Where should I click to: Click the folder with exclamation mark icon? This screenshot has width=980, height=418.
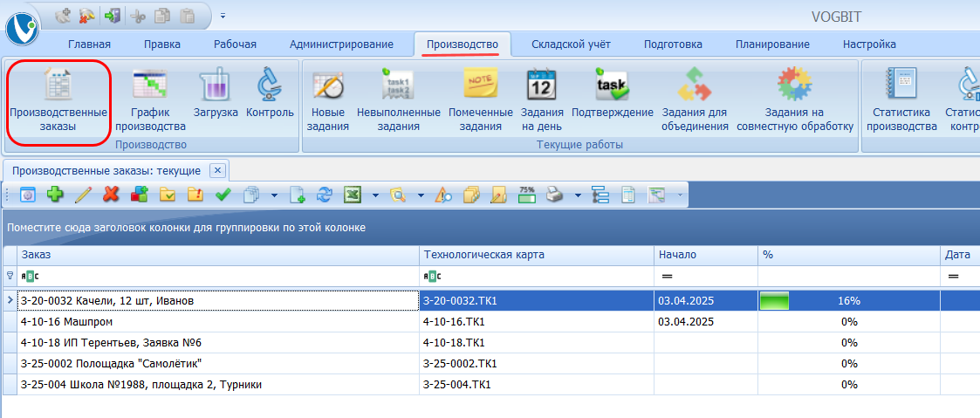pyautogui.click(x=195, y=195)
